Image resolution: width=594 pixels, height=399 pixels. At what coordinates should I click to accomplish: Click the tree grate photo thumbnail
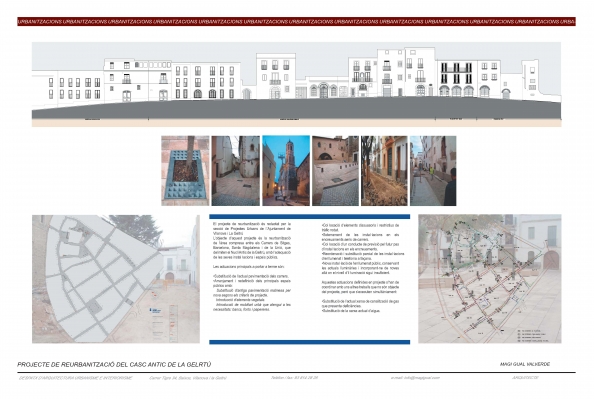[185, 171]
